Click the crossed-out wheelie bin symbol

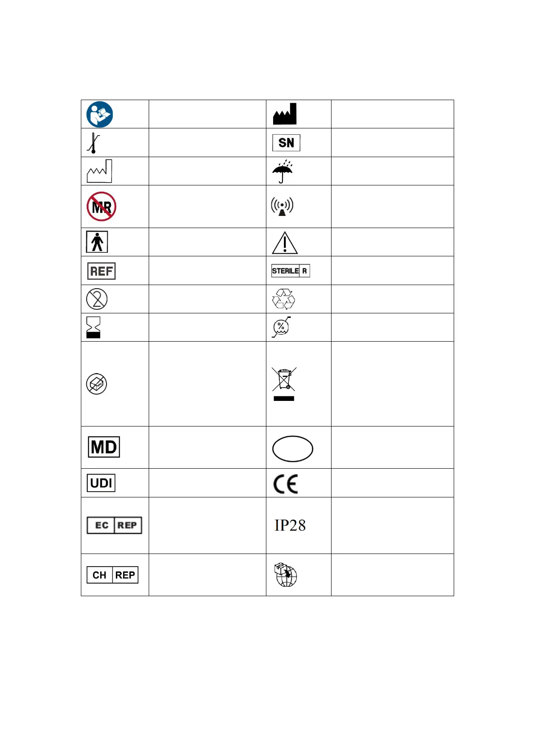coord(284,384)
